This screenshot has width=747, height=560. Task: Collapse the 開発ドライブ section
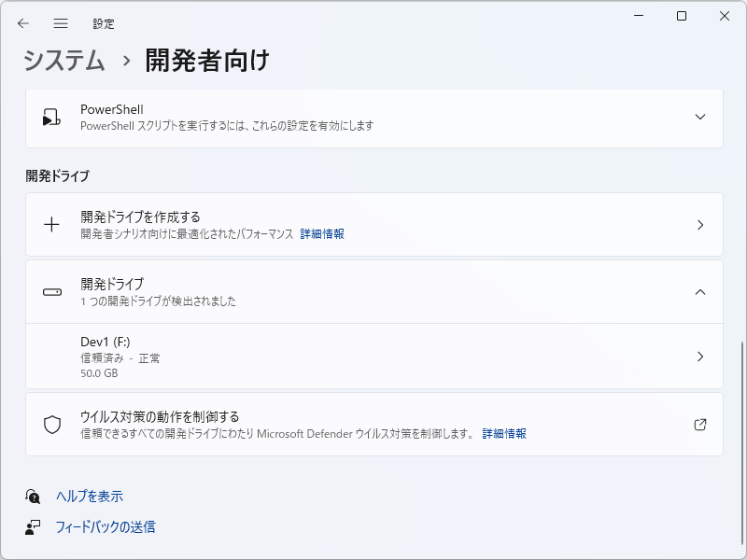pos(701,291)
